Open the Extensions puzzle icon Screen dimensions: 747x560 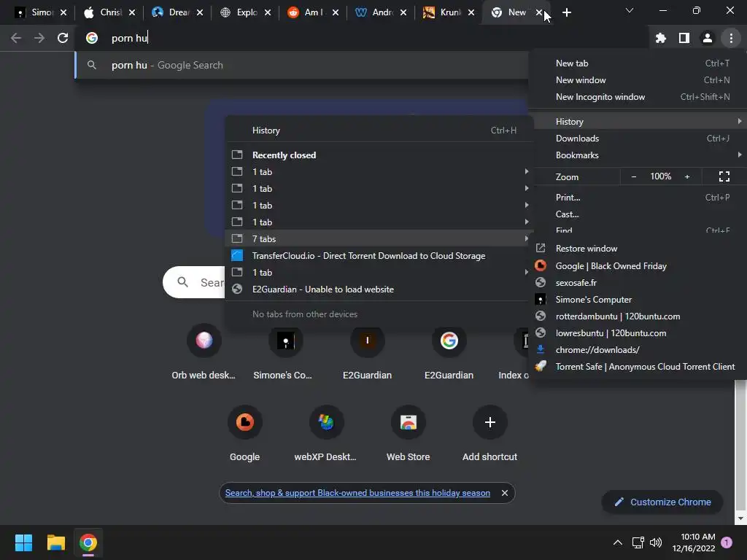tap(660, 38)
